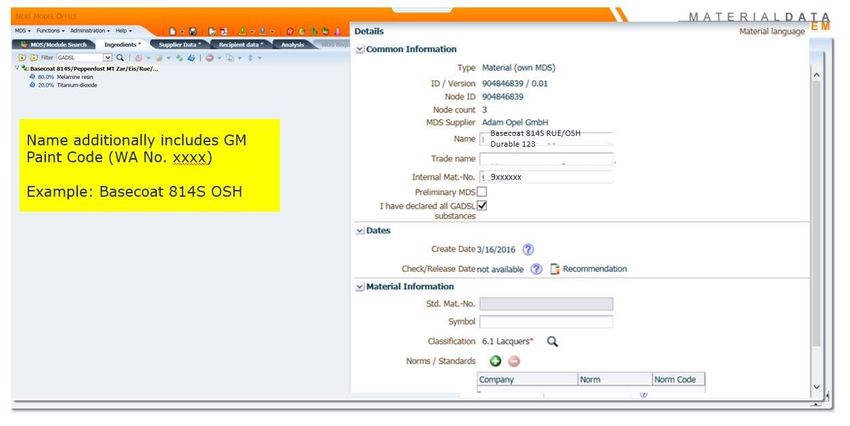This screenshot has width=850, height=426.
Task: Select the Ingredients tab
Action: 122,44
